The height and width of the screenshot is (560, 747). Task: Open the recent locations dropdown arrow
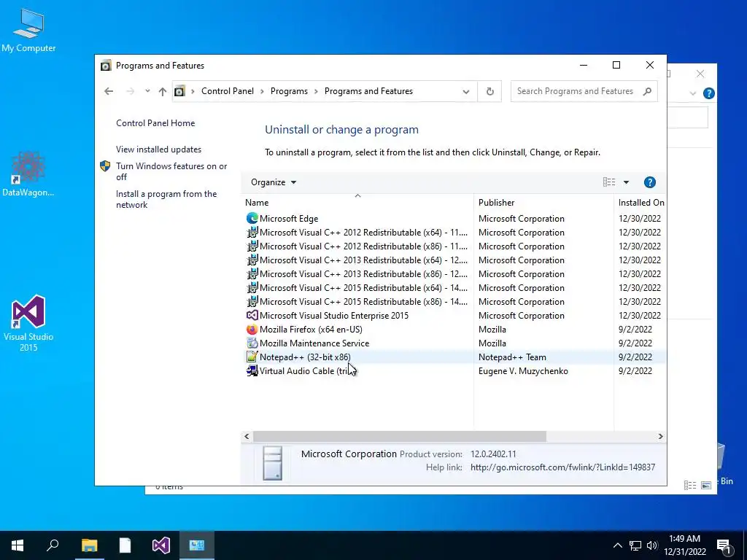[147, 91]
